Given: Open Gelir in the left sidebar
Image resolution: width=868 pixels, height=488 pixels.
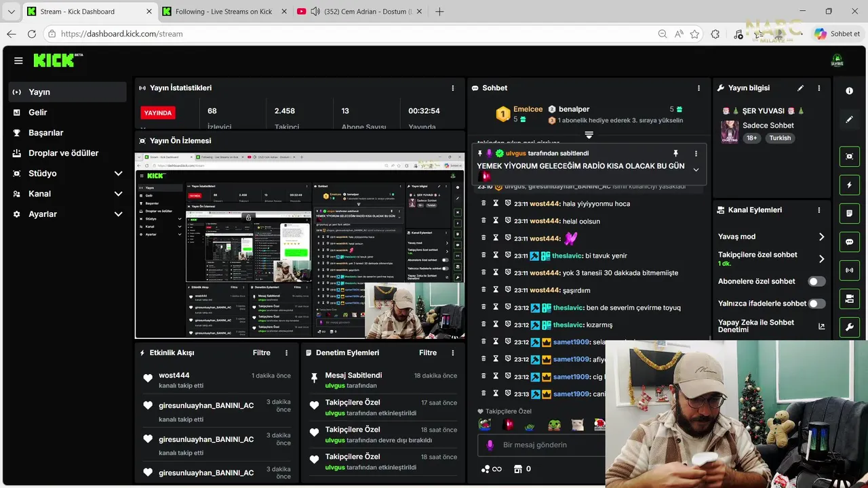Looking at the screenshot, I should [68, 113].
